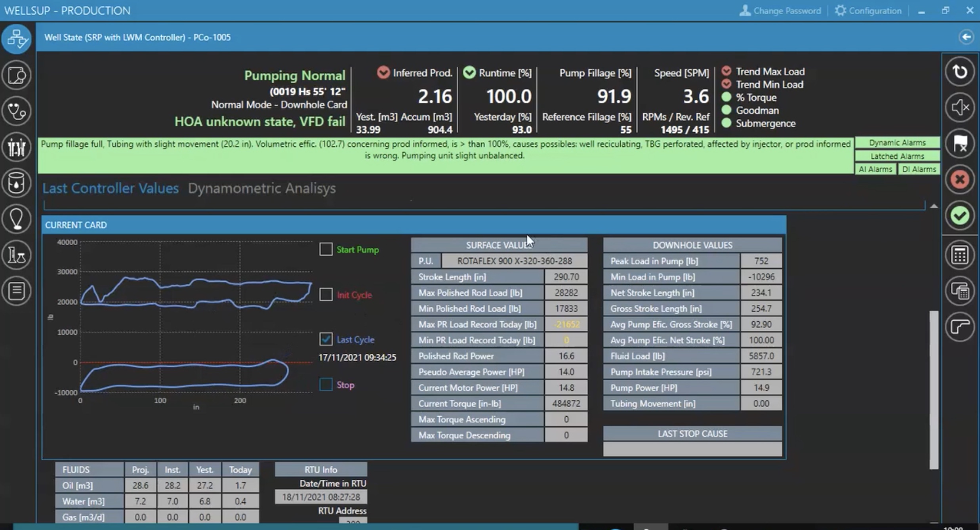Open the window-with-calculator icon
The height and width of the screenshot is (530, 980).
(x=960, y=291)
